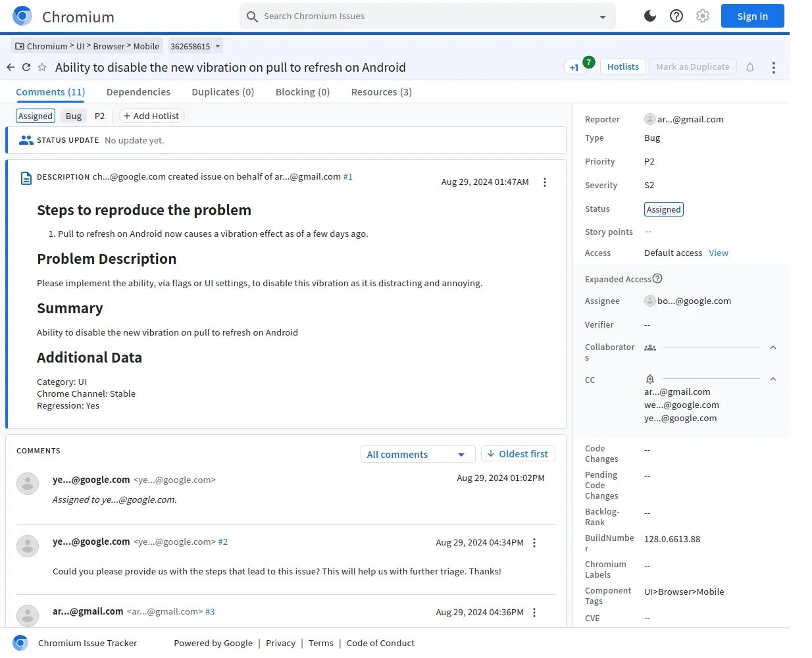Click Add Hotlist chip
The height and width of the screenshot is (658, 812).
tap(151, 116)
